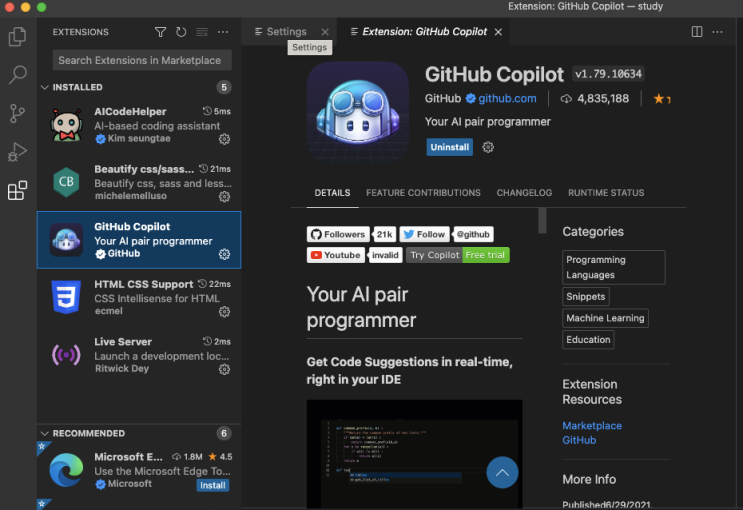Open manage gear for HTML CSS Support
This screenshot has height=510, width=743.
[x=224, y=311]
